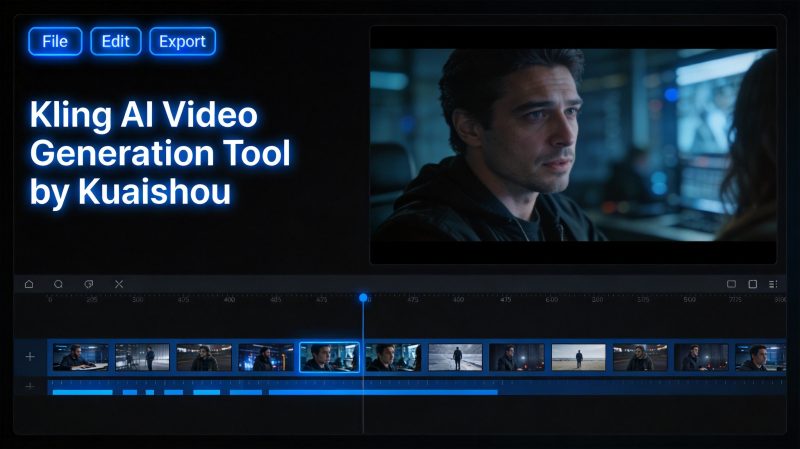Click the video preview of the man
800x449 pixels.
(x=573, y=145)
